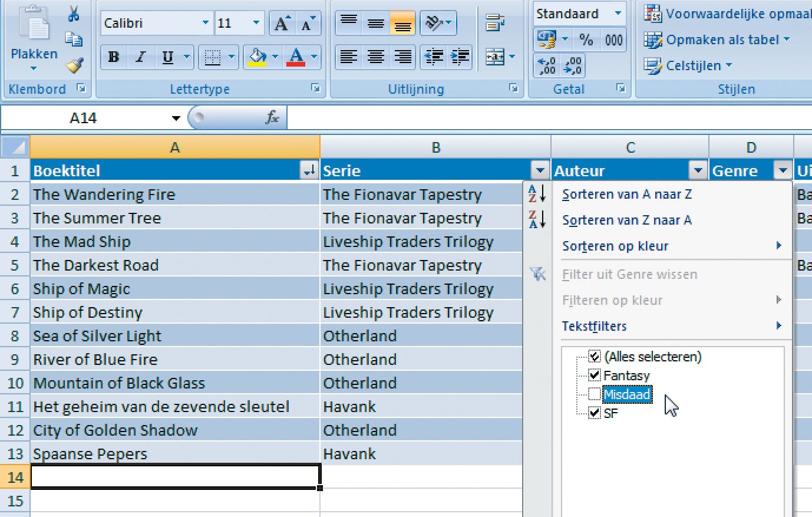Choose Sorteren van A naar Z
812x517 pixels.
[x=627, y=194]
